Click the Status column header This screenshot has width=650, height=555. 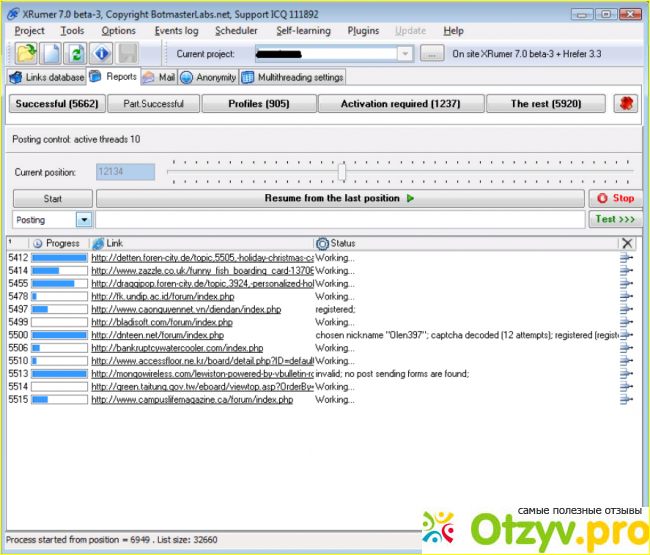pos(466,243)
